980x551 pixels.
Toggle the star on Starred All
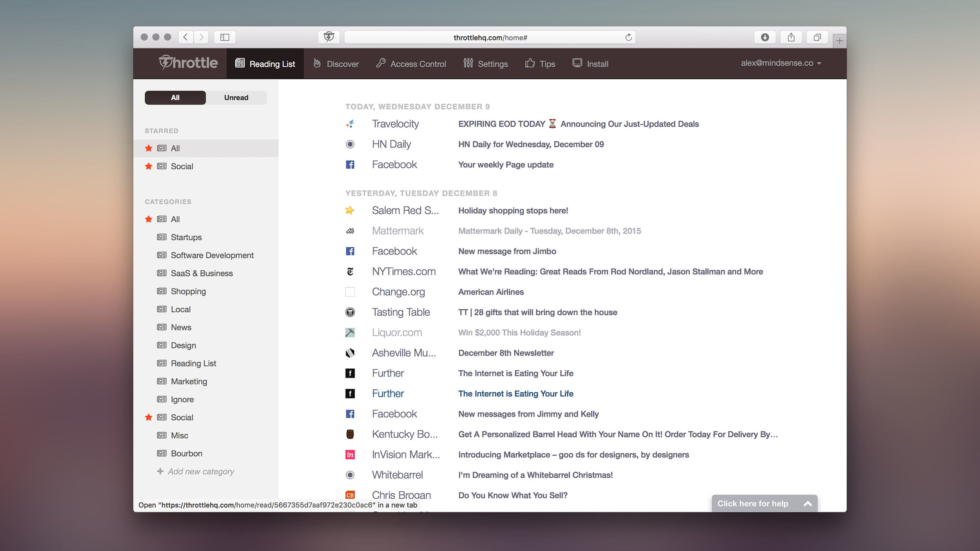[x=149, y=148]
